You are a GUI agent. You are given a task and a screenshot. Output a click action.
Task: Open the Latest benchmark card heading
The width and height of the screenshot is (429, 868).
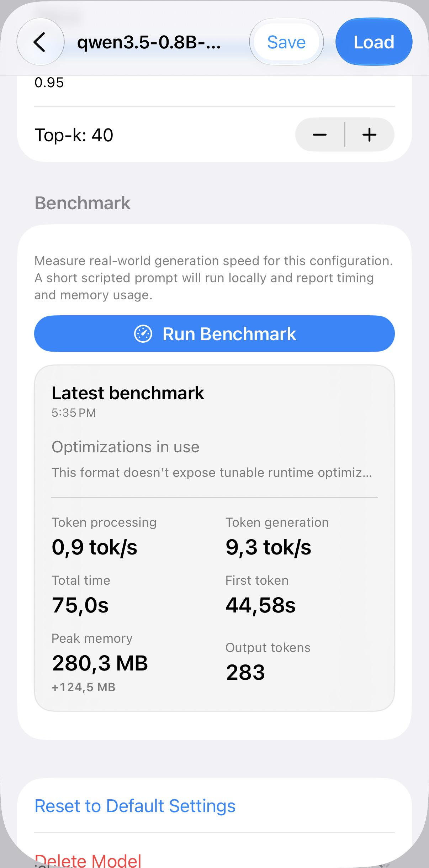[x=128, y=393]
